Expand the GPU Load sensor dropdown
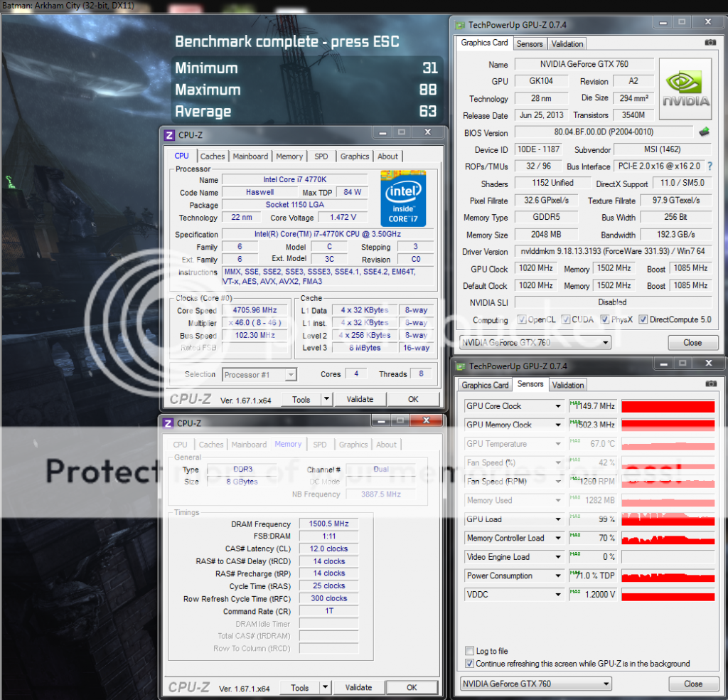 coord(558,519)
